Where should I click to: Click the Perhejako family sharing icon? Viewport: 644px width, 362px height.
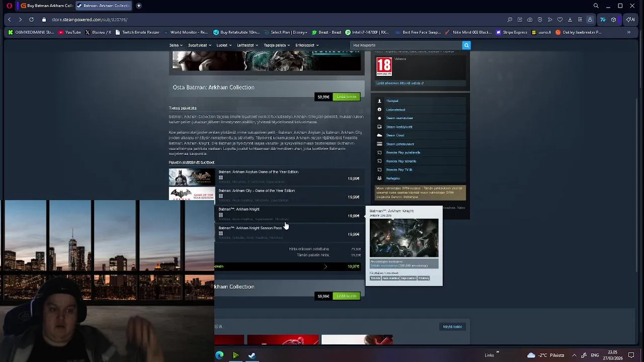pos(380,178)
